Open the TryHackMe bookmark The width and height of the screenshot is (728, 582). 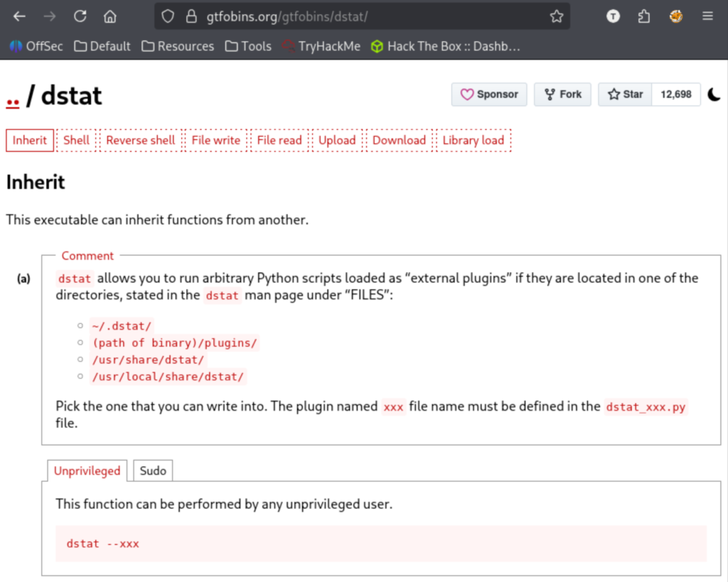(x=321, y=46)
